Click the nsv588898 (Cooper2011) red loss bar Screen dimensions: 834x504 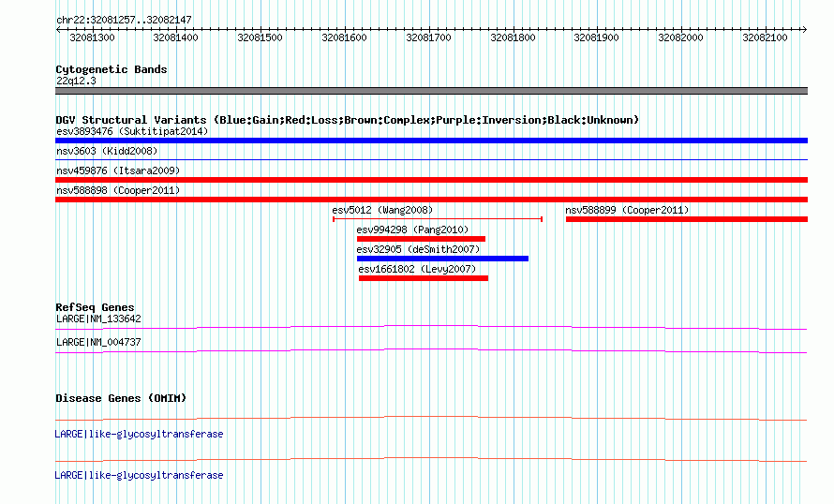(431, 200)
